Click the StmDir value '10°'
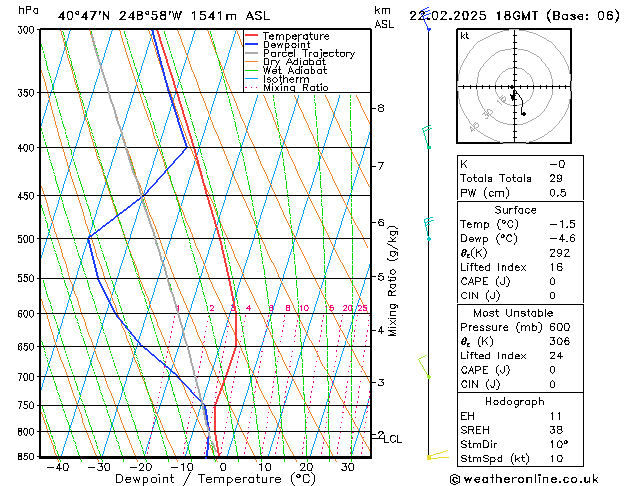 pos(559,445)
